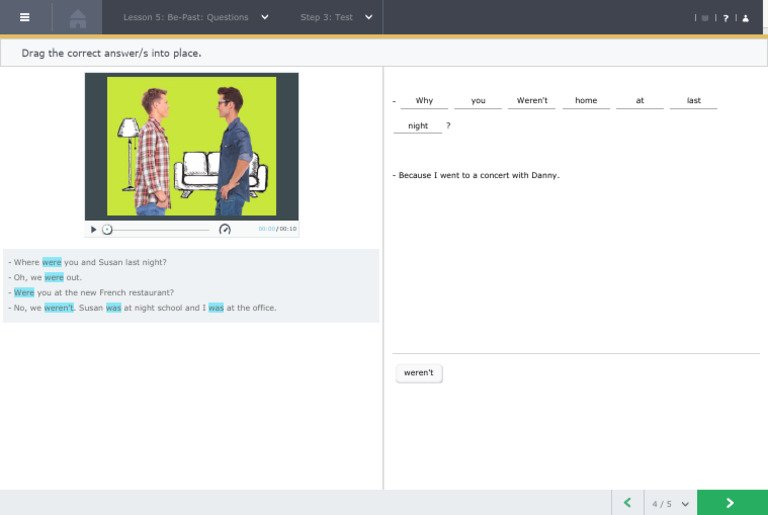
Task: Click the "home" word slot
Action: coord(586,101)
